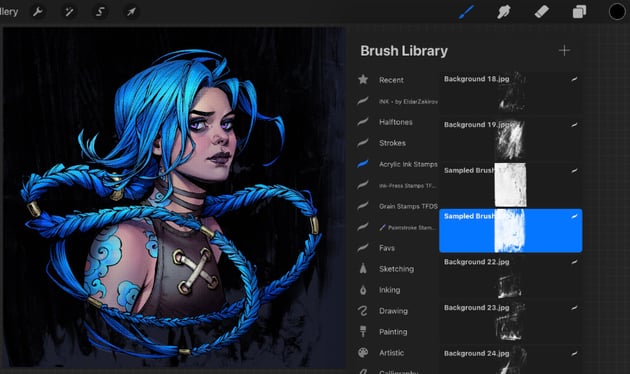Choose the Background 22.jpg brush
The width and height of the screenshot is (630, 374).
511,276
